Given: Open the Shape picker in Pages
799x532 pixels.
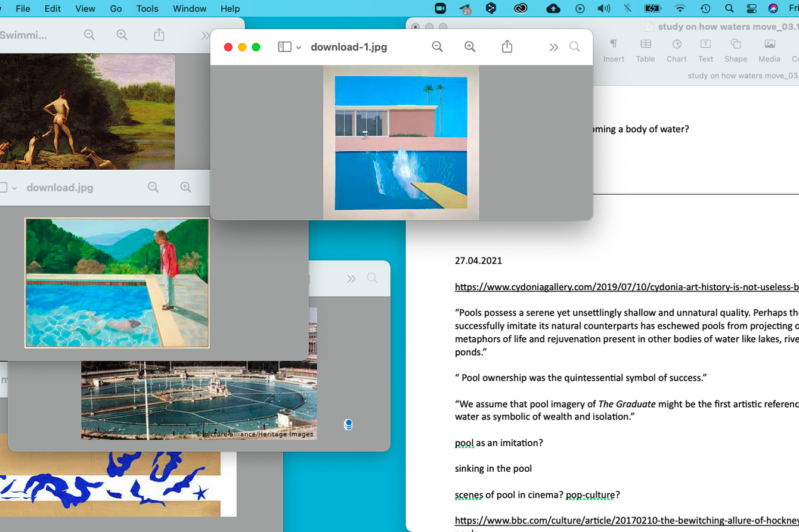Looking at the screenshot, I should click(x=736, y=51).
